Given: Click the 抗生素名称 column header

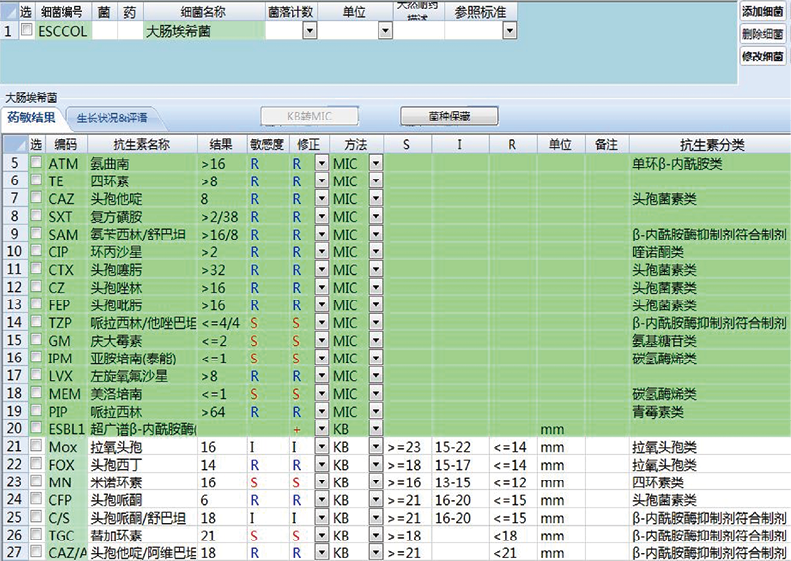Looking at the screenshot, I should [x=142, y=145].
